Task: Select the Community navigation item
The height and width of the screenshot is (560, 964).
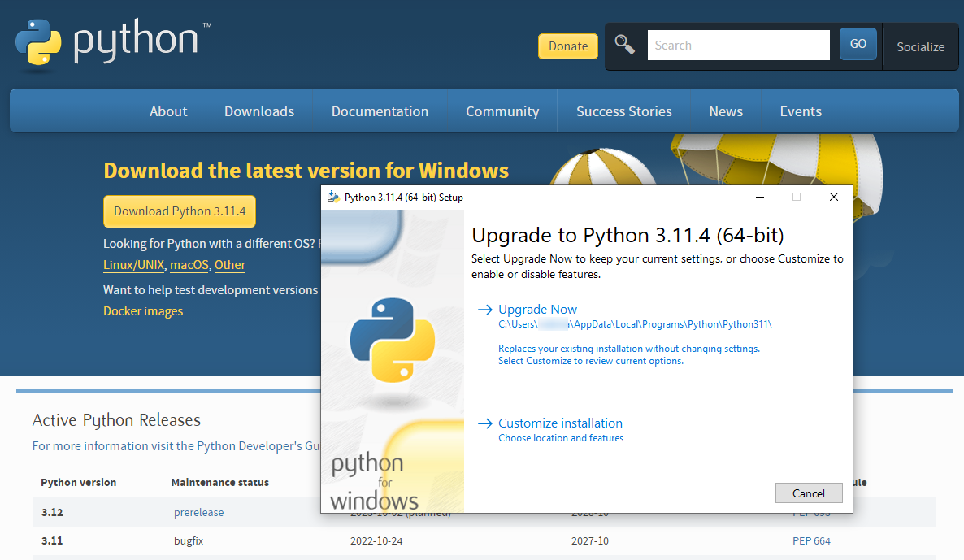Action: tap(502, 111)
